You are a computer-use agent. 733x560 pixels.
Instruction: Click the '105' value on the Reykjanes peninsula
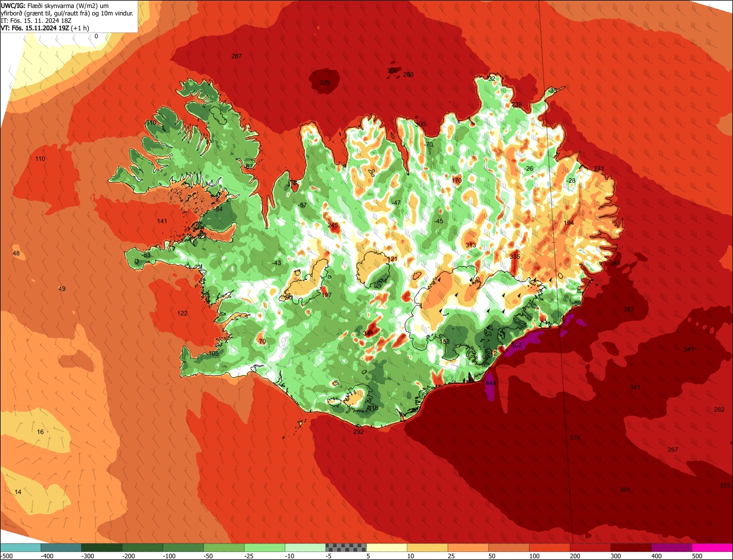tap(214, 354)
